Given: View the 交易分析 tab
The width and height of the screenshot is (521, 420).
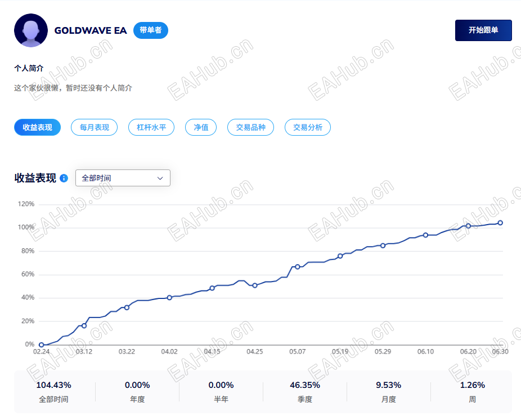Looking at the screenshot, I should pos(308,127).
